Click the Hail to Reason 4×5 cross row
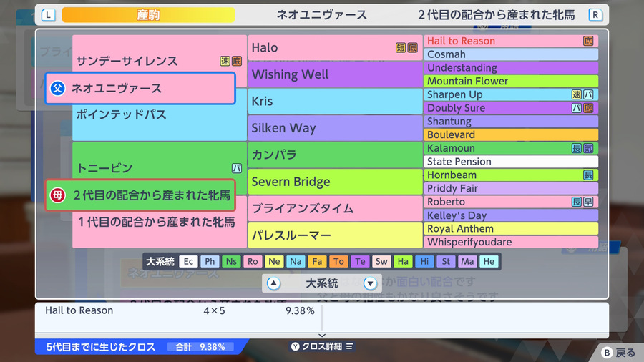644x362 pixels. (x=180, y=310)
